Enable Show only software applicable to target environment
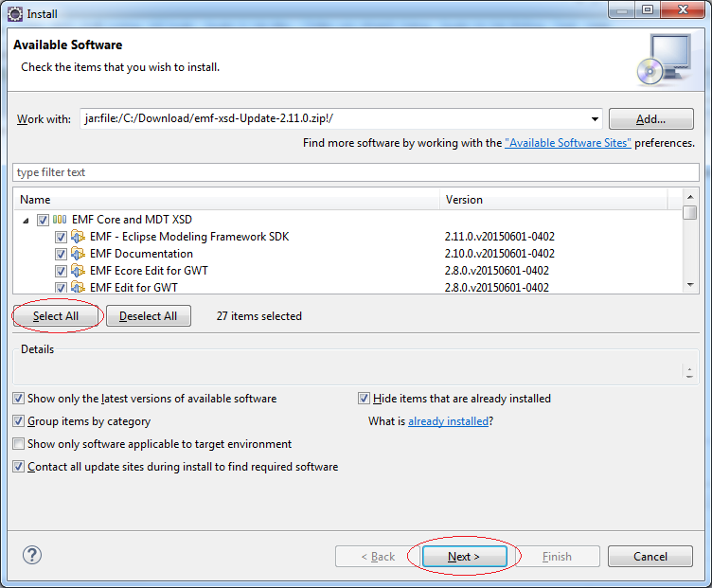The height and width of the screenshot is (588, 712). point(18,444)
